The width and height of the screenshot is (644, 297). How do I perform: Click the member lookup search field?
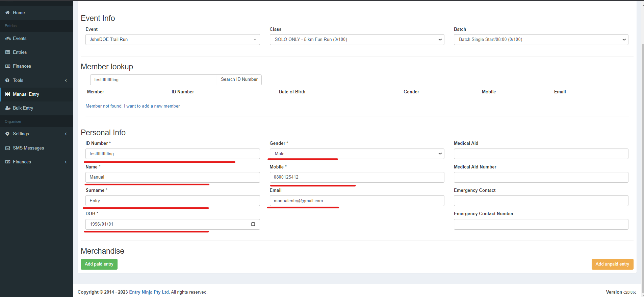click(154, 80)
